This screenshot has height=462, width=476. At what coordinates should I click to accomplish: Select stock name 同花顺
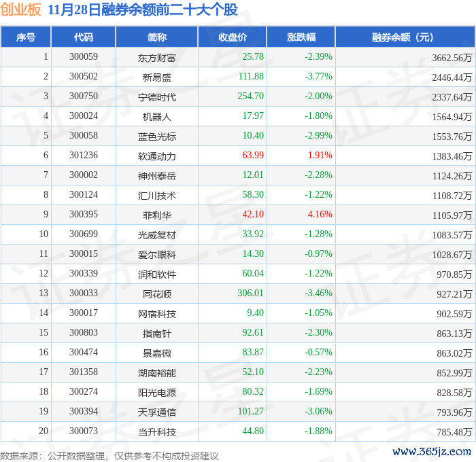157,294
